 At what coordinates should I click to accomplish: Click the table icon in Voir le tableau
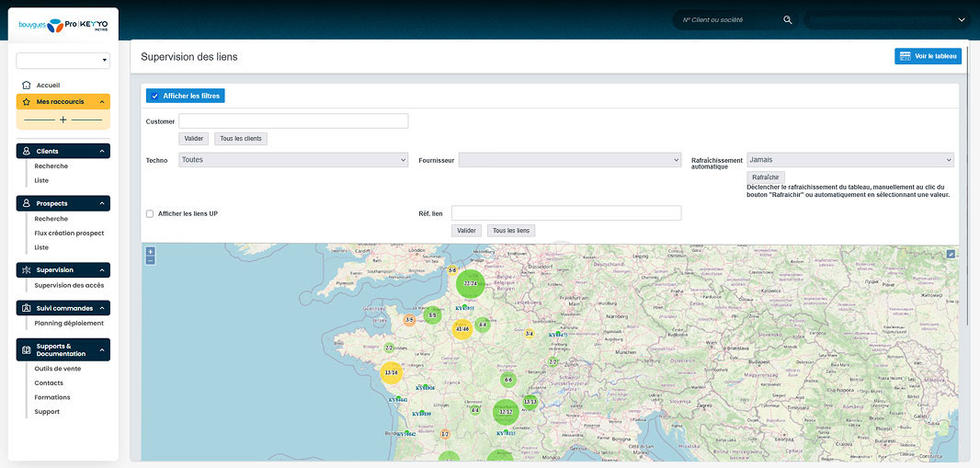[x=905, y=56]
